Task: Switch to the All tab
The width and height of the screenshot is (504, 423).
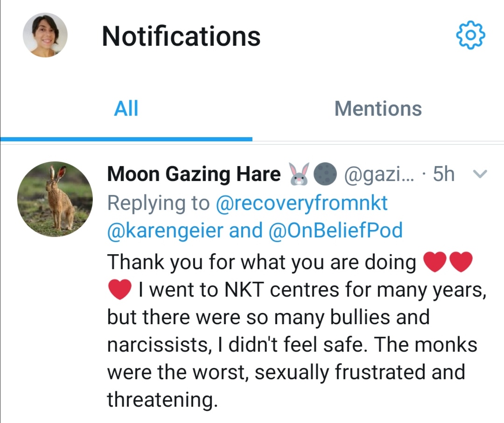Action: pyautogui.click(x=126, y=109)
